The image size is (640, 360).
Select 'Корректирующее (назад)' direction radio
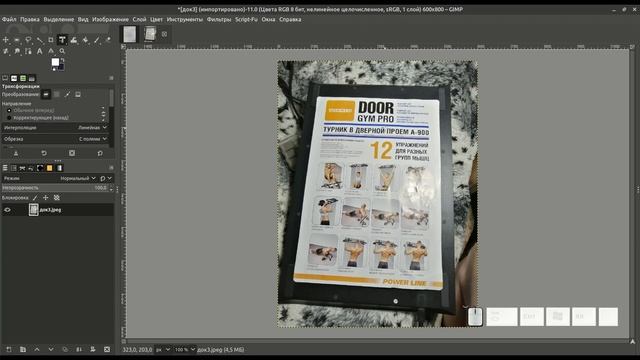pyautogui.click(x=9, y=118)
